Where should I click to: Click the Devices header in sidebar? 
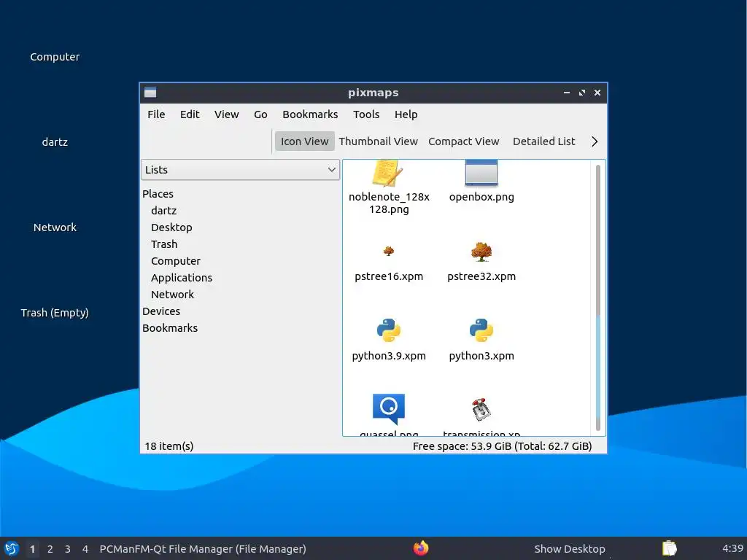161,311
